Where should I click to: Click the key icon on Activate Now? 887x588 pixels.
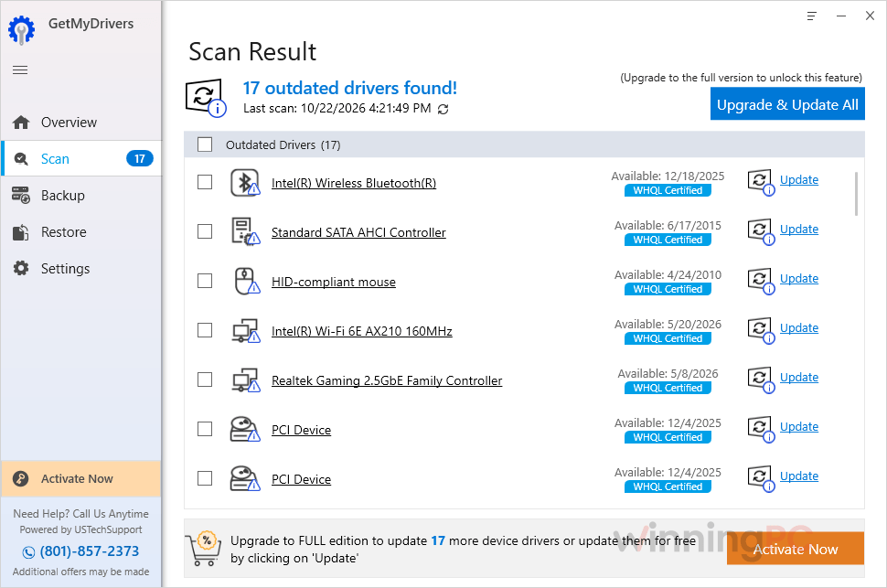pyautogui.click(x=21, y=479)
